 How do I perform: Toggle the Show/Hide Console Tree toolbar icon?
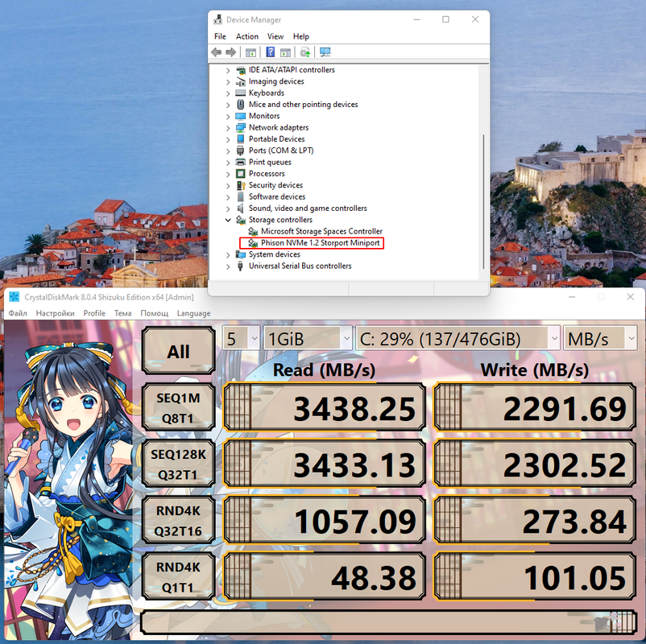coord(251,52)
